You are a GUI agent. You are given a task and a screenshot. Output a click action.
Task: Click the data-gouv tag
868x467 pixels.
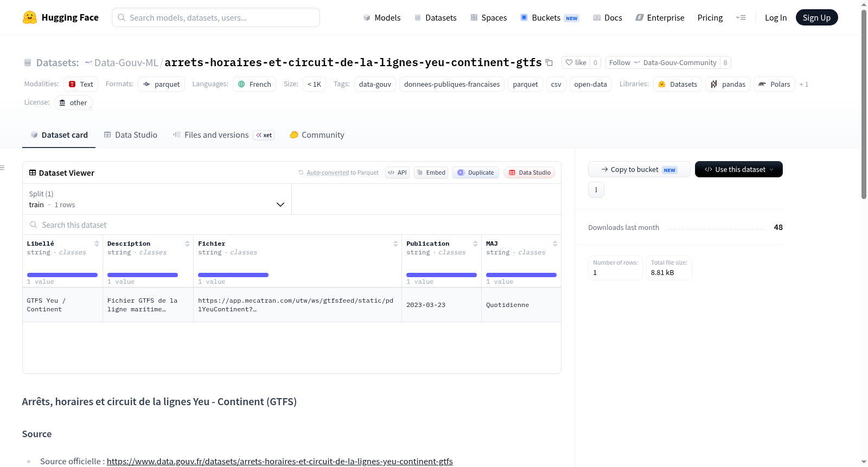[x=375, y=84]
